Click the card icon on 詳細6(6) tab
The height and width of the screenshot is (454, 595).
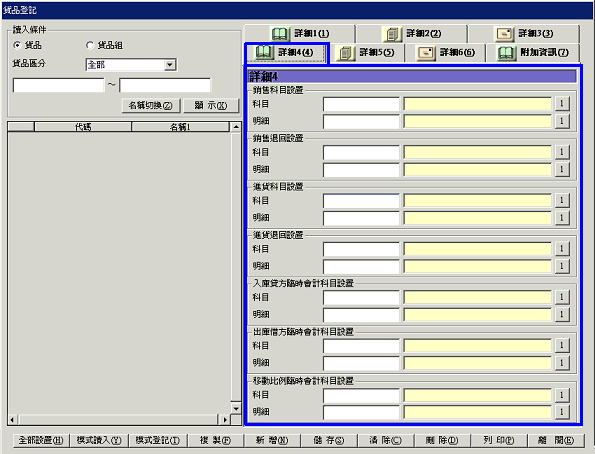[426, 53]
